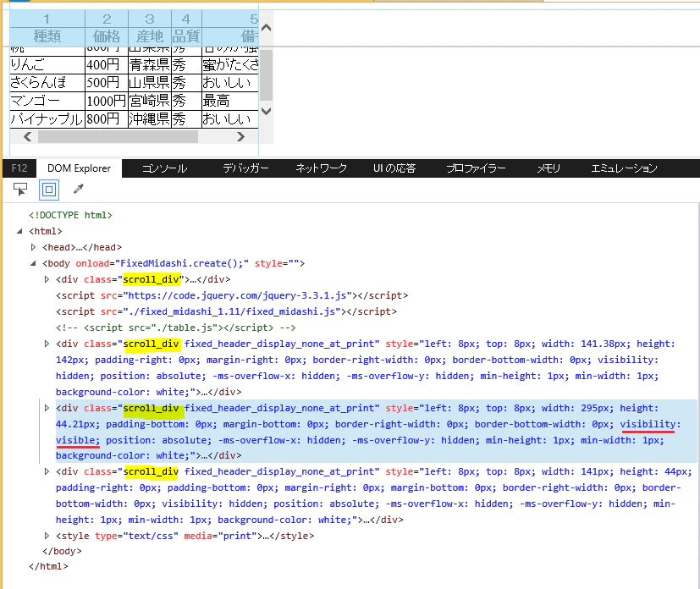Click the 500円 price cell

pos(107,83)
